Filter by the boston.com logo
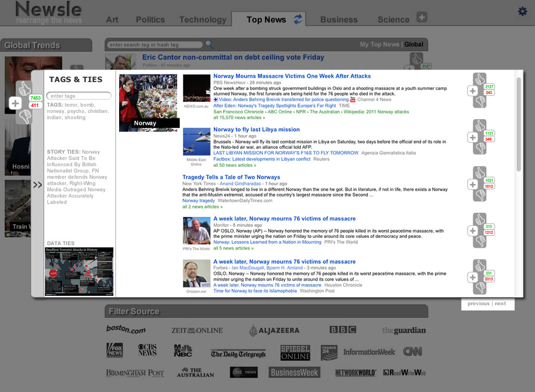 [126, 329]
